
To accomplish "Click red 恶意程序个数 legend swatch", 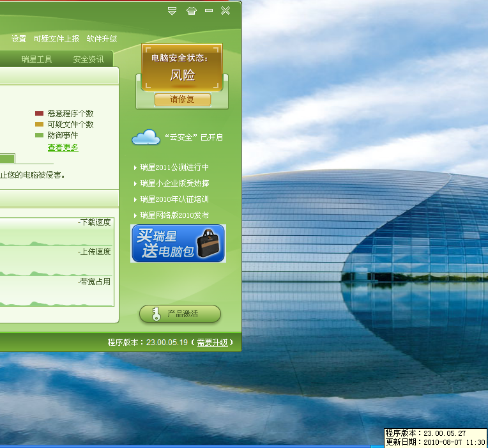I will (x=39, y=114).
